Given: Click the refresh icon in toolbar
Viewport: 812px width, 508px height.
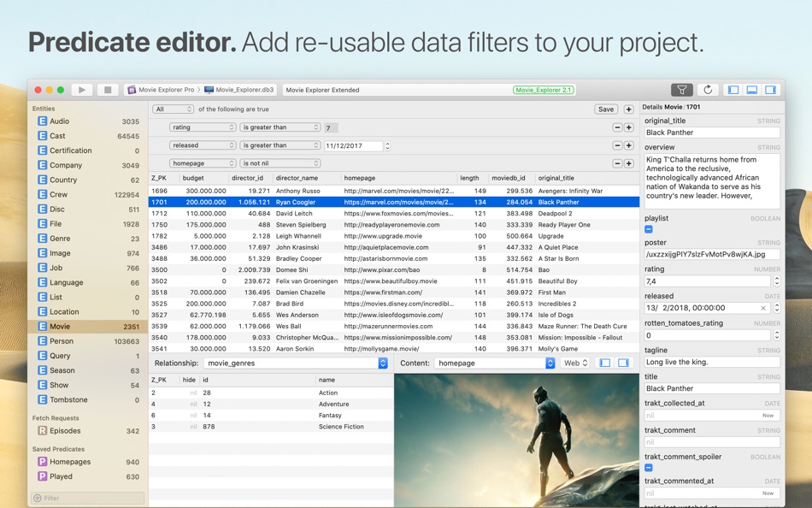Looking at the screenshot, I should click(708, 90).
